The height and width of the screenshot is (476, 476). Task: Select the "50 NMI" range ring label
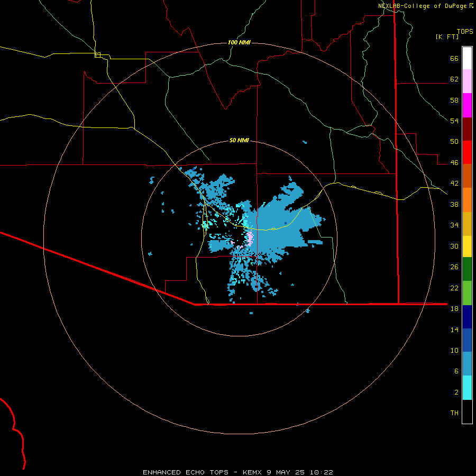[239, 140]
